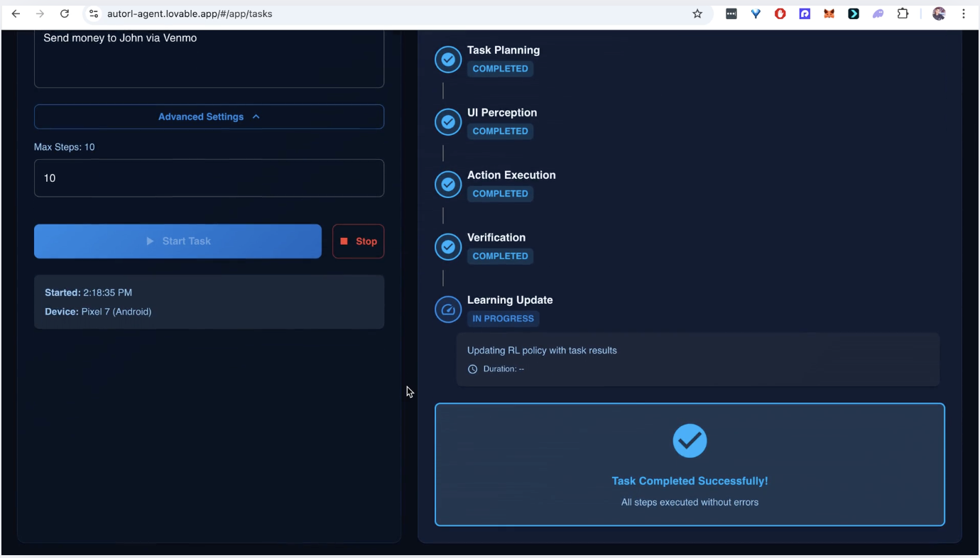Click the Action Execution checkmark icon
The height and width of the screenshot is (558, 980).
pyautogui.click(x=448, y=185)
